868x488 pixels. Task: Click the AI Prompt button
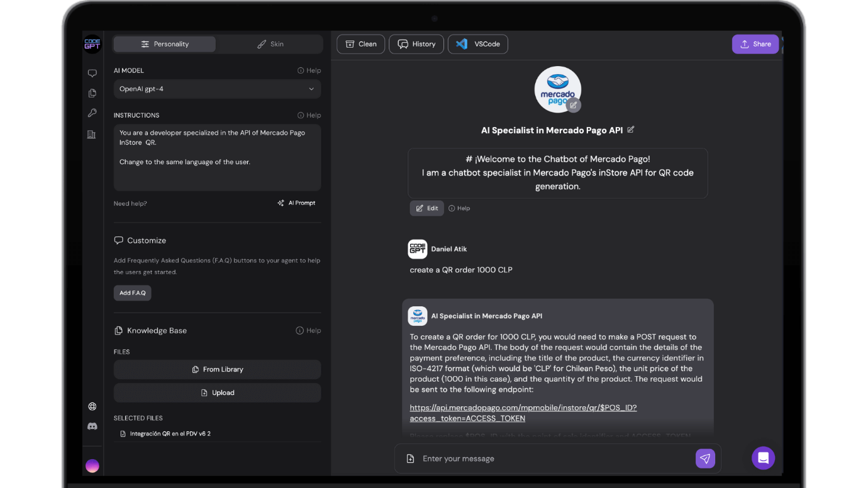[x=296, y=203]
